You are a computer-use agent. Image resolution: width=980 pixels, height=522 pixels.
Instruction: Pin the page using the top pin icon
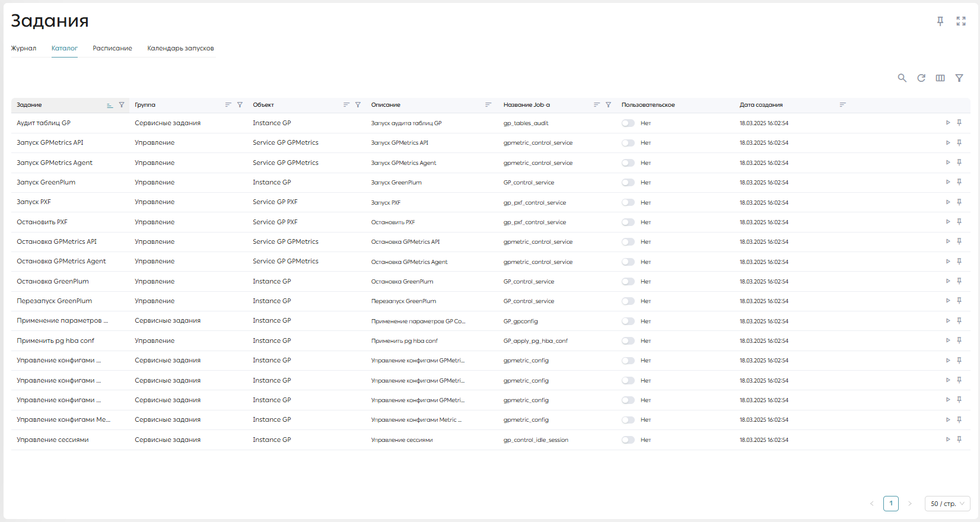[x=940, y=21]
